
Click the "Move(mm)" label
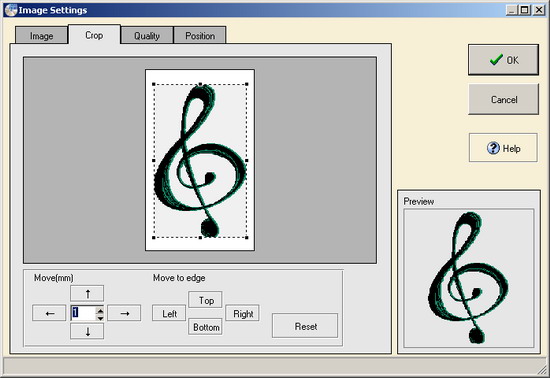(54, 278)
